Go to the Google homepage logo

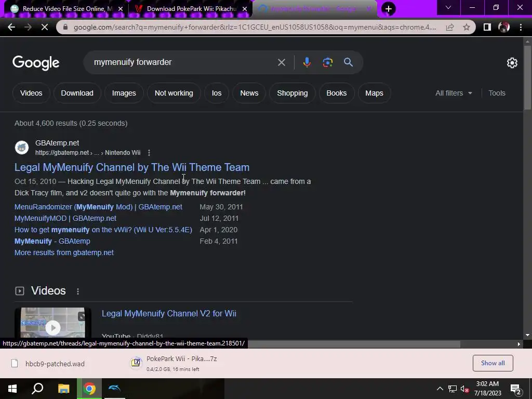(x=36, y=63)
